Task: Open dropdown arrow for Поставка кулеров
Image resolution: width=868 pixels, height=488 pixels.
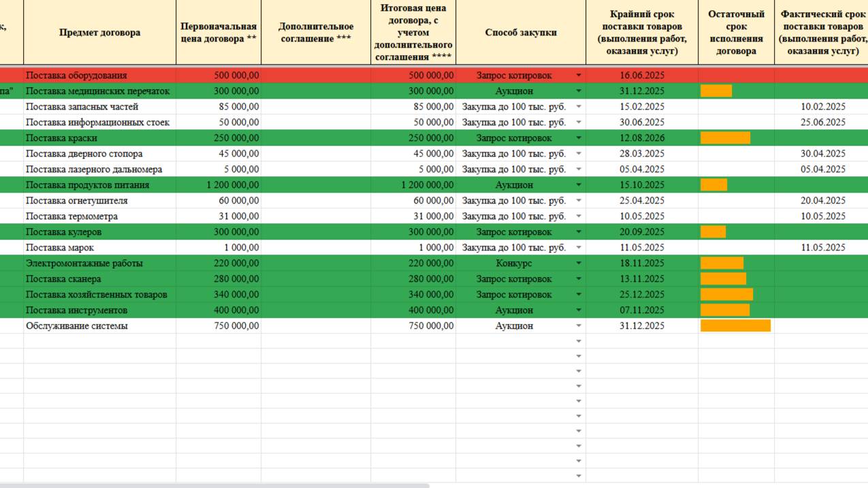Action: pos(579,232)
